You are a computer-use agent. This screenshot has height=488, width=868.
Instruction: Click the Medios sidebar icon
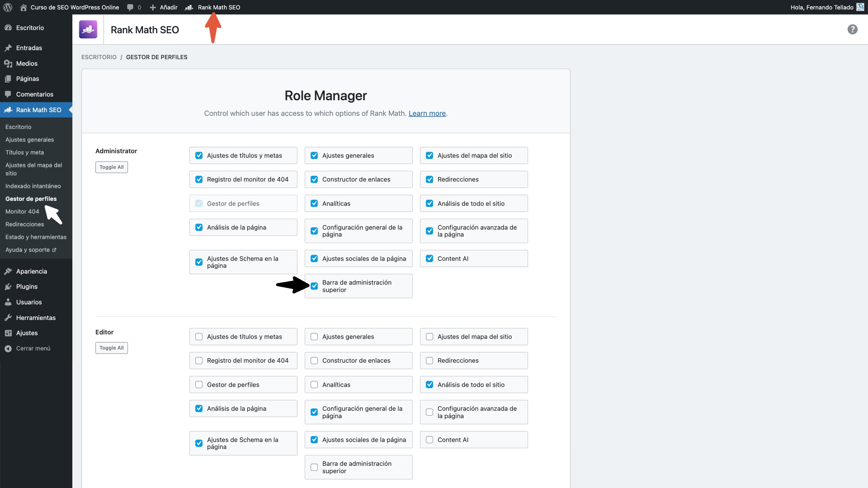[x=8, y=64]
